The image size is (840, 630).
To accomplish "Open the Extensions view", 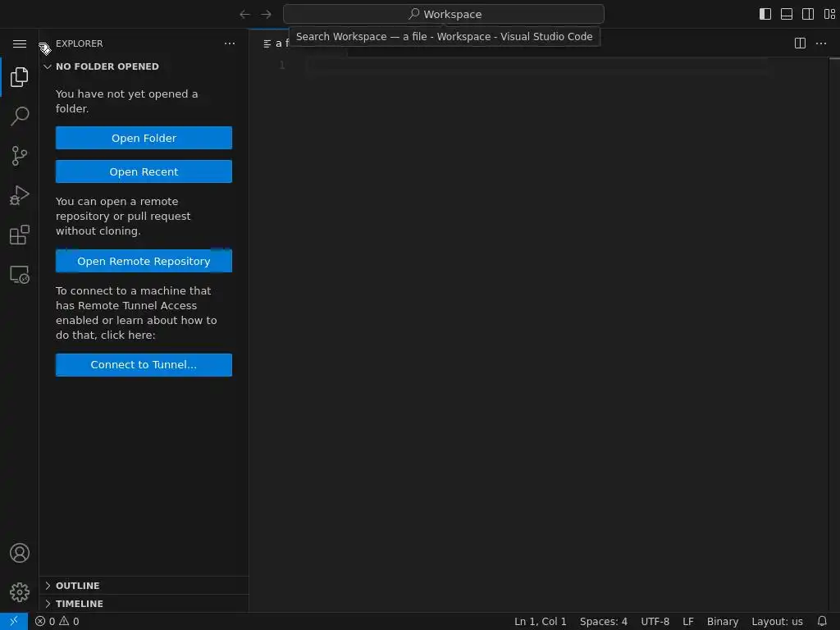I will coord(20,235).
